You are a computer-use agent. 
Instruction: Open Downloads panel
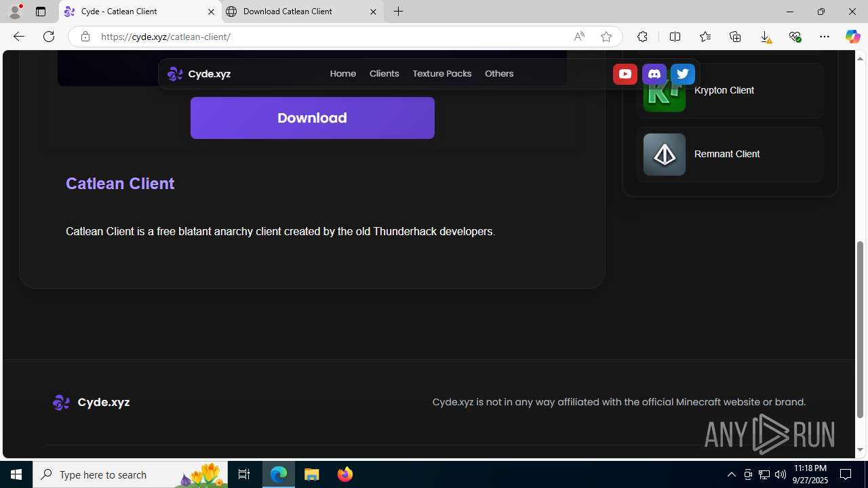[765, 37]
